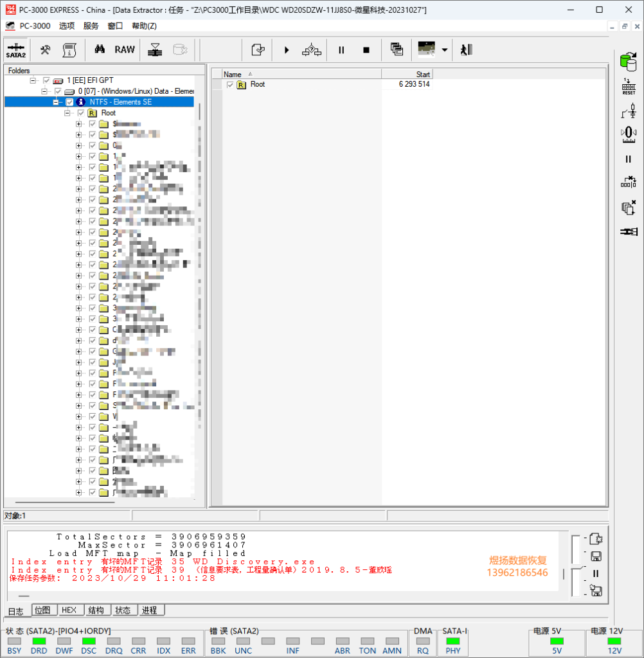This screenshot has height=658, width=644.
Task: Expand the folder starting with G
Action: [78, 351]
